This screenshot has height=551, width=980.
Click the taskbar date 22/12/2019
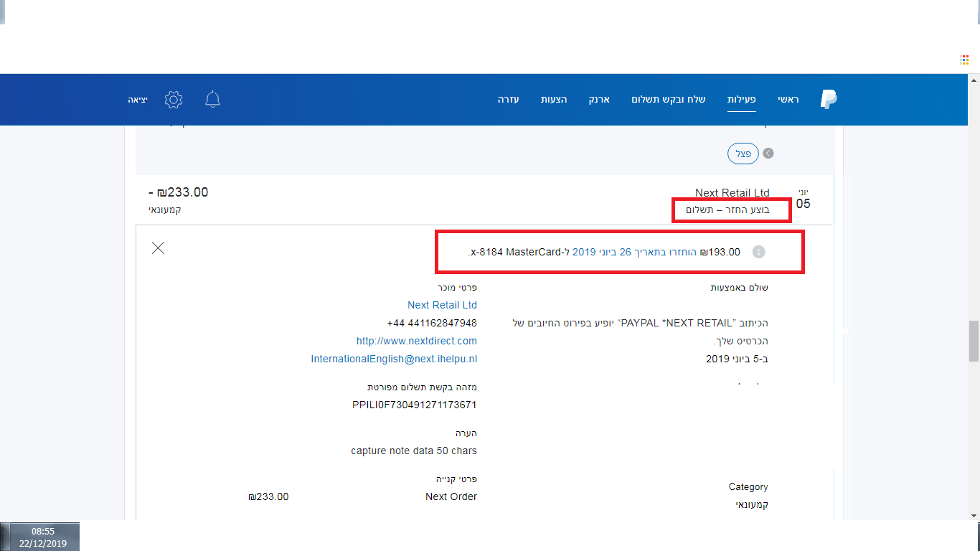point(43,543)
